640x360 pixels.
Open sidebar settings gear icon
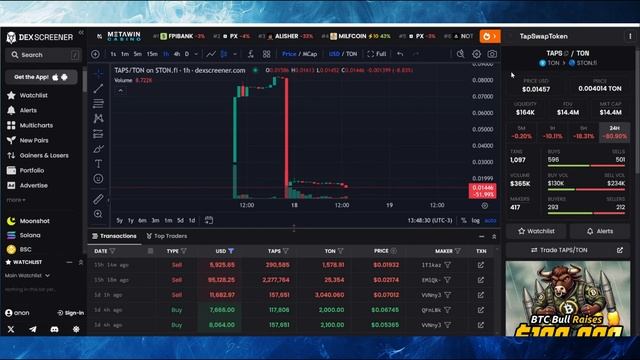[x=76, y=329]
